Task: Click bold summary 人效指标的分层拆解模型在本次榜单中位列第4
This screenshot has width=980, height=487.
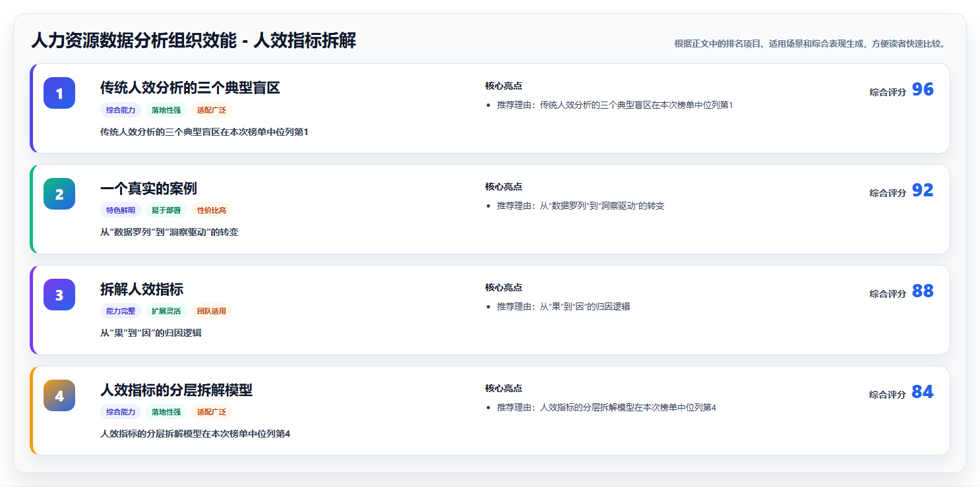Action: coord(195,435)
